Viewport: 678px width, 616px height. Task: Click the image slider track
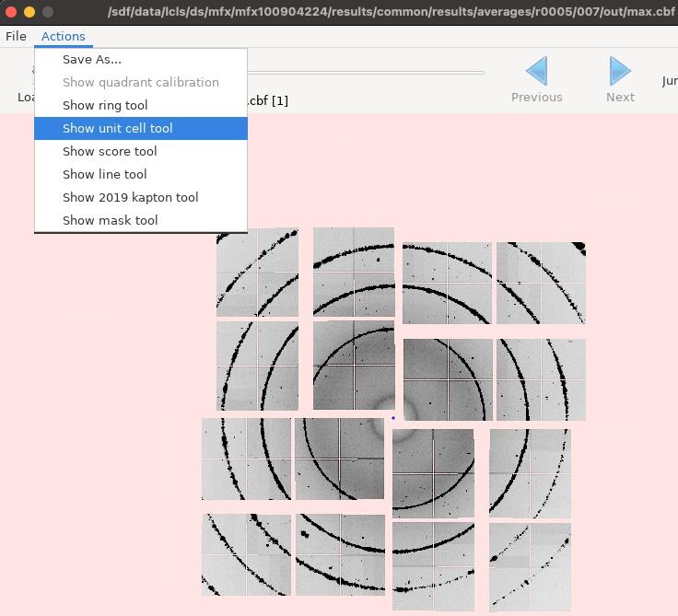pos(366,73)
